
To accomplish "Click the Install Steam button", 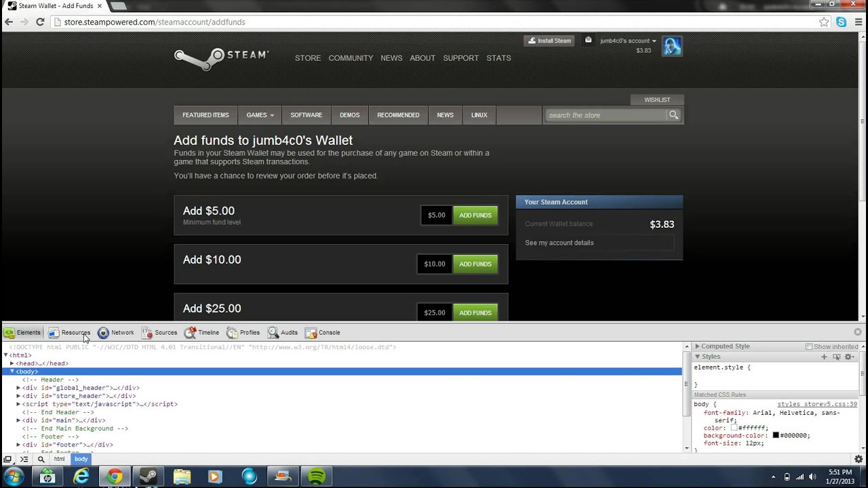I will tap(549, 41).
